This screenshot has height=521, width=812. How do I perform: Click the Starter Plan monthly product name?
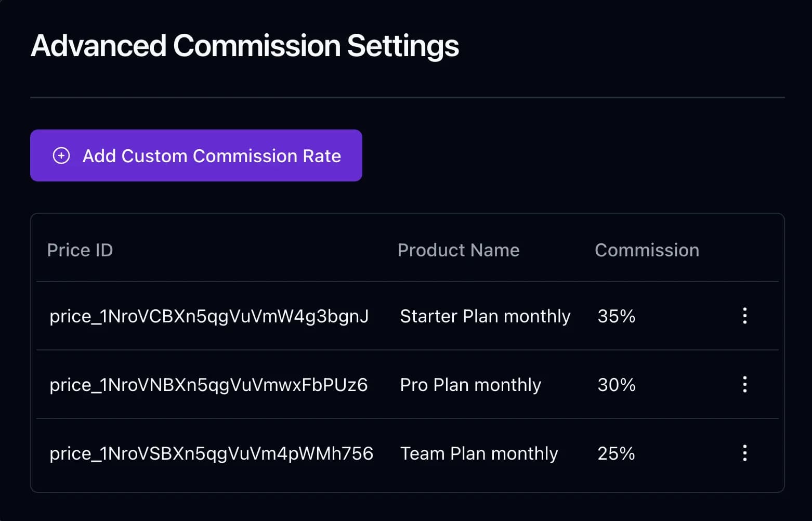pyautogui.click(x=484, y=316)
